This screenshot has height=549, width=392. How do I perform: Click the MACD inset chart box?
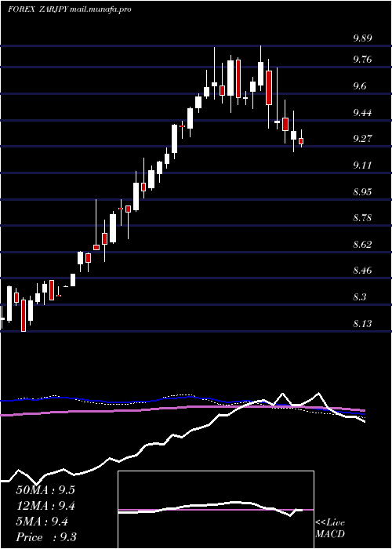pyautogui.click(x=216, y=510)
